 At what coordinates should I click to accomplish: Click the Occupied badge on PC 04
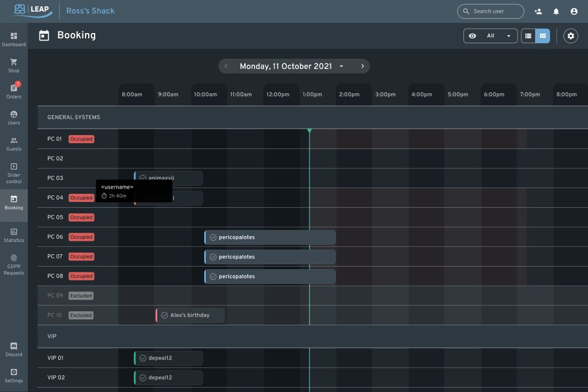click(x=81, y=198)
